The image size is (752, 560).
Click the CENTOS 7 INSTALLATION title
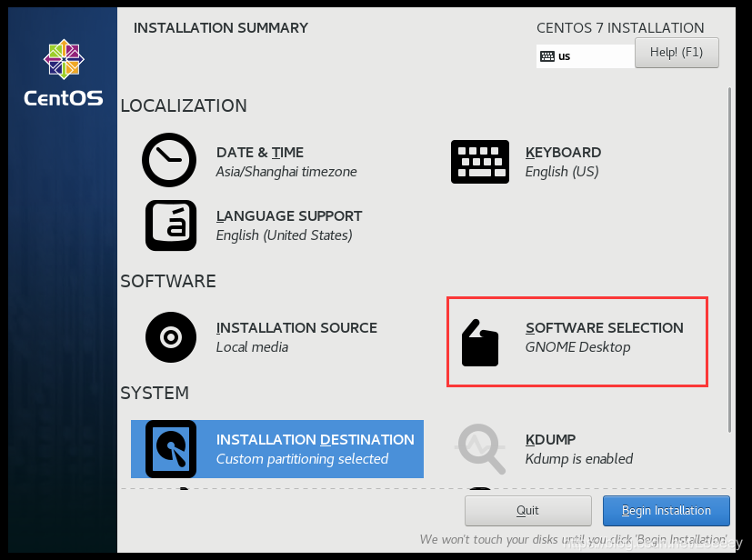pyautogui.click(x=620, y=28)
